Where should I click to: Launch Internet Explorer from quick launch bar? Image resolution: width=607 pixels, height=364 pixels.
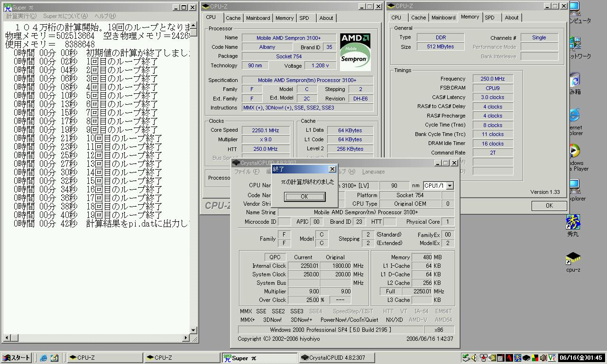[44, 358]
